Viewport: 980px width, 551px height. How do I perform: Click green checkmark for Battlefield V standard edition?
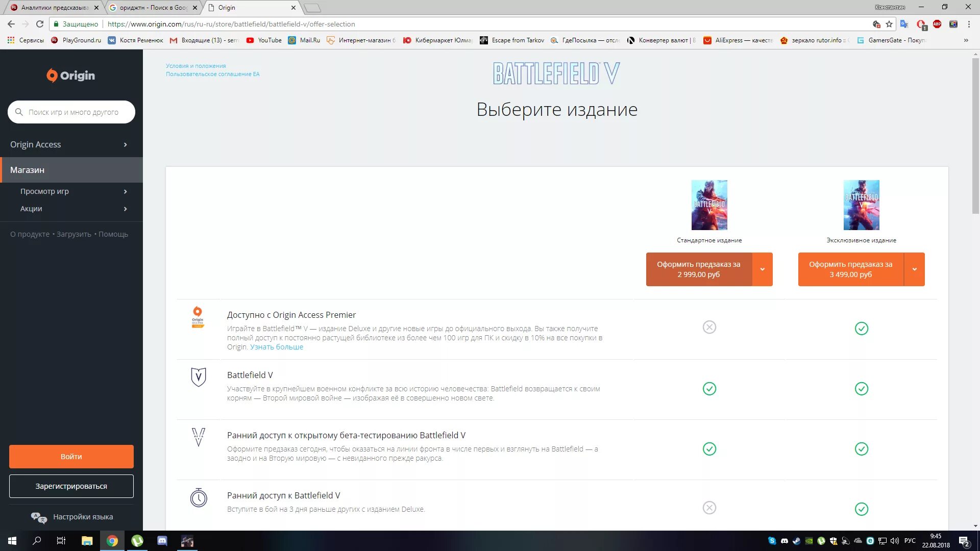(x=709, y=389)
